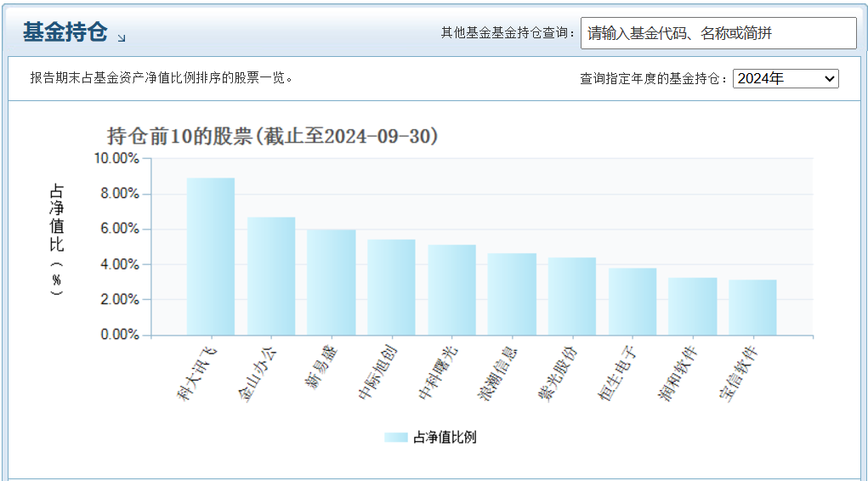Click the 金山办公 bar in the chart
The width and height of the screenshot is (868, 481).
point(271,276)
